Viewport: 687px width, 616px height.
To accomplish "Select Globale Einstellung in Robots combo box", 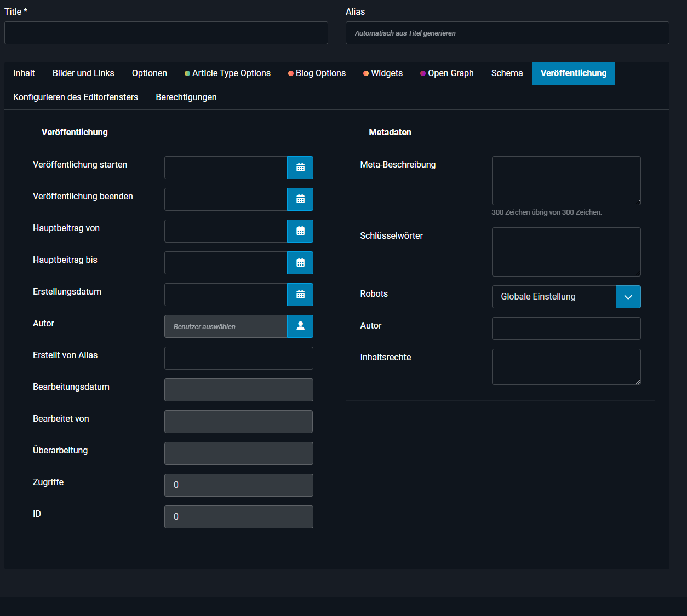I will click(x=553, y=297).
